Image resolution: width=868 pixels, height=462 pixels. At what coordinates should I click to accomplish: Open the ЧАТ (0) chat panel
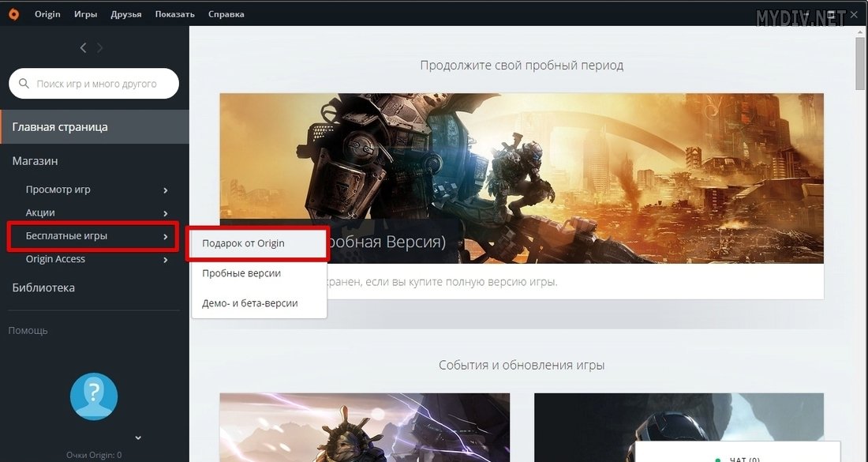click(737, 453)
